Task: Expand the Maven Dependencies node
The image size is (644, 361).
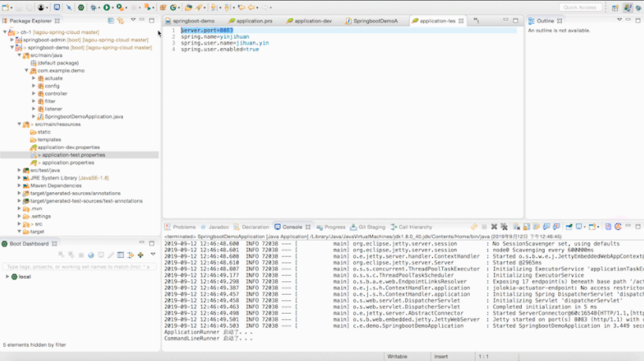Action: point(19,186)
